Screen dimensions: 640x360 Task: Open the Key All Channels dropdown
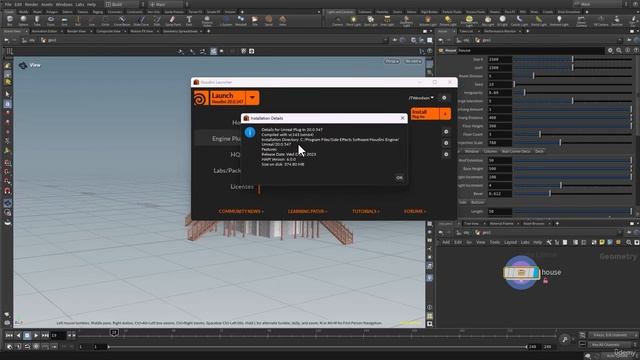611,344
